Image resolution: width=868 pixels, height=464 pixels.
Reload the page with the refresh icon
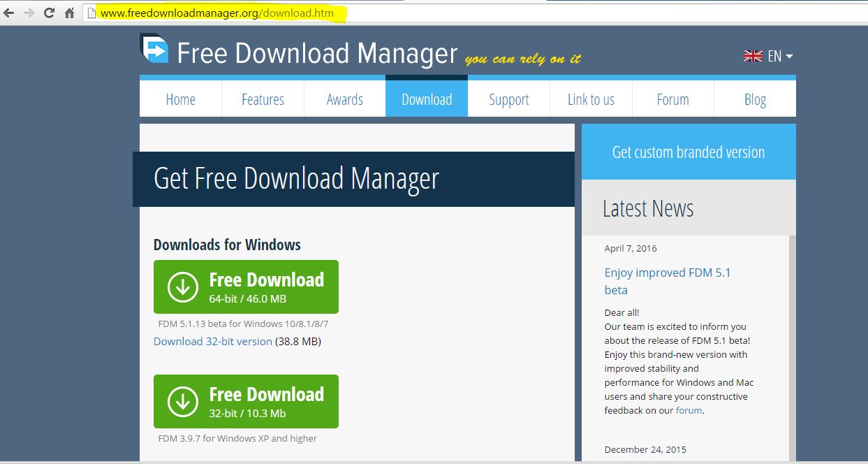click(x=49, y=13)
